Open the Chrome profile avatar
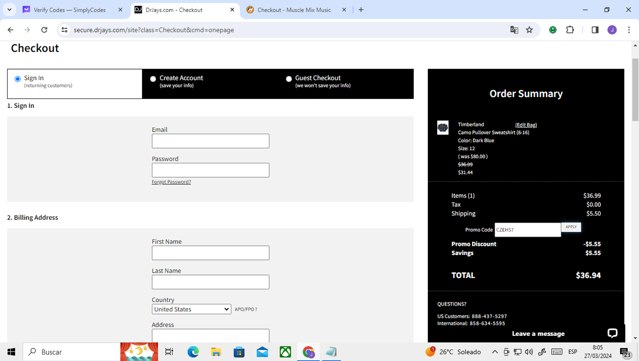Image resolution: width=639 pixels, height=361 pixels. (612, 30)
